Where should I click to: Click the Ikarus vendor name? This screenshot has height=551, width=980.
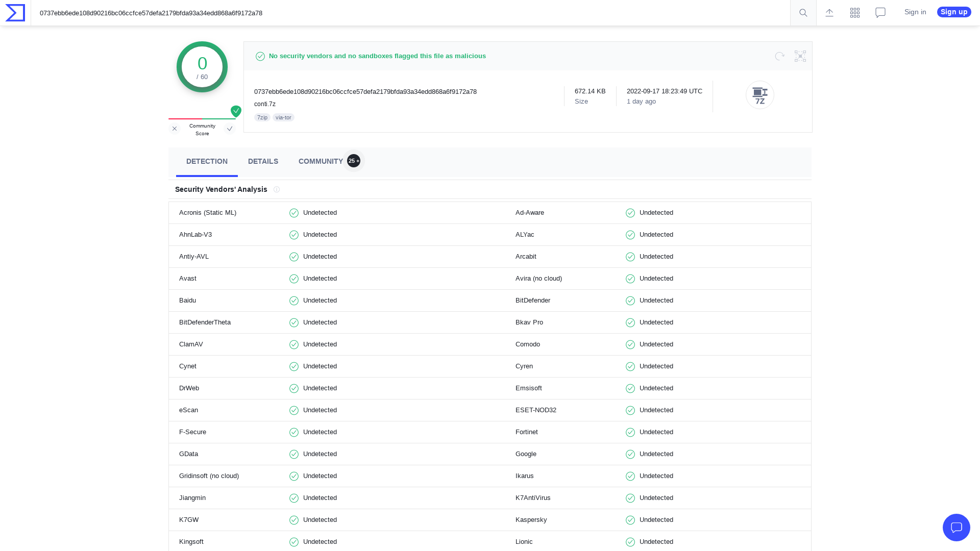(525, 476)
